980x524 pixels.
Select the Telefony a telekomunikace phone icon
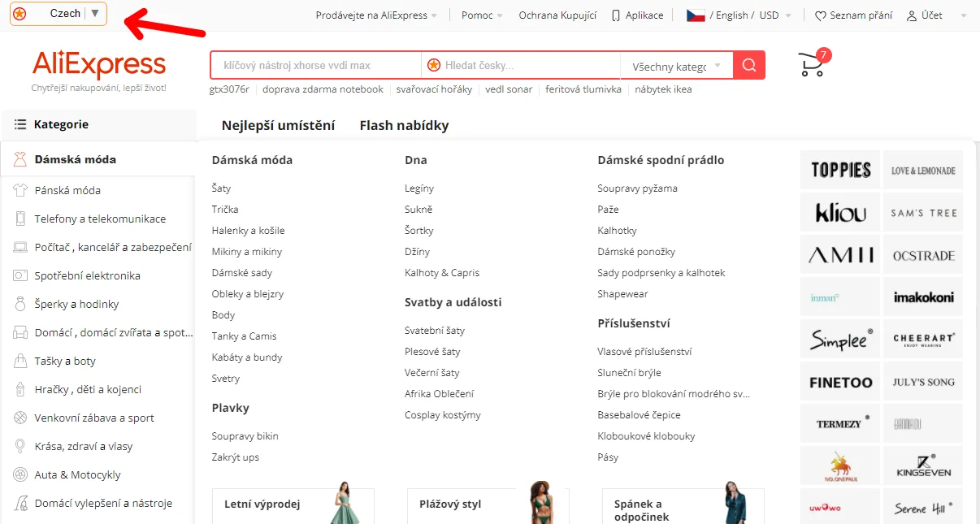19,219
